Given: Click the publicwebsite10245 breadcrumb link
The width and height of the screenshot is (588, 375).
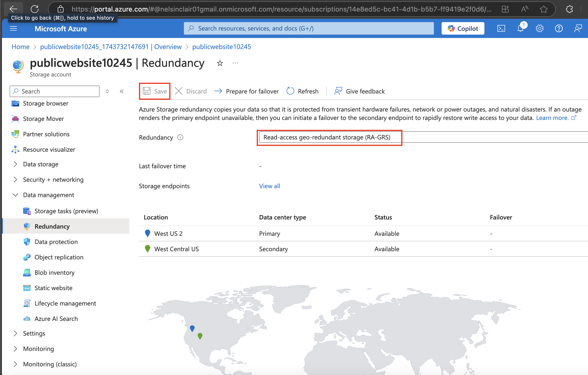Looking at the screenshot, I should 221,47.
